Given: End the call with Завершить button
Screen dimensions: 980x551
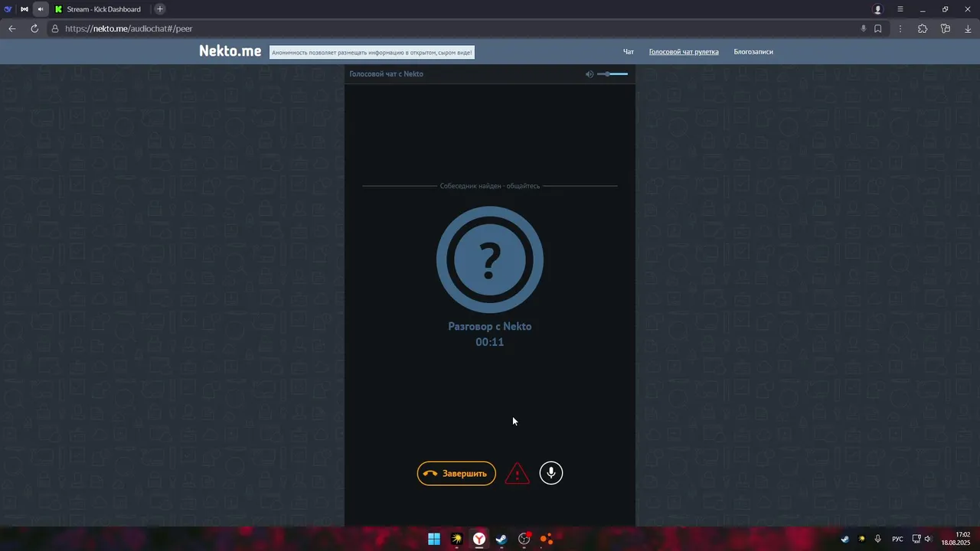Looking at the screenshot, I should point(456,474).
